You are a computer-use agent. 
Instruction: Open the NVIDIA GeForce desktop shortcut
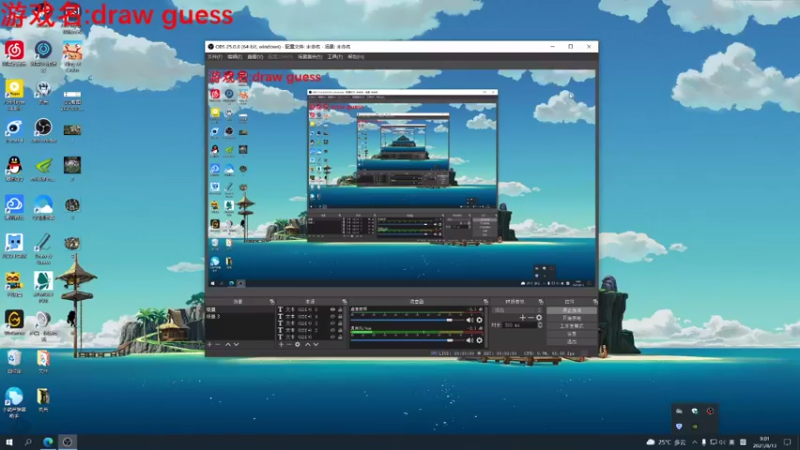[x=43, y=169]
